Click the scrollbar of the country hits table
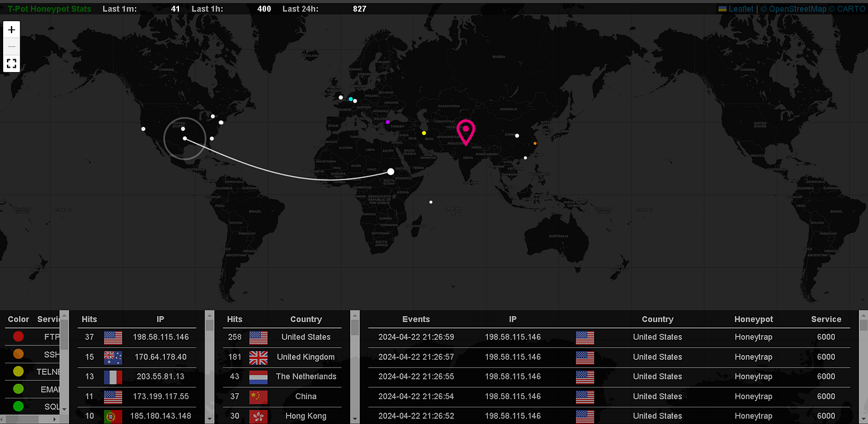The height and width of the screenshot is (424, 868). (355, 367)
